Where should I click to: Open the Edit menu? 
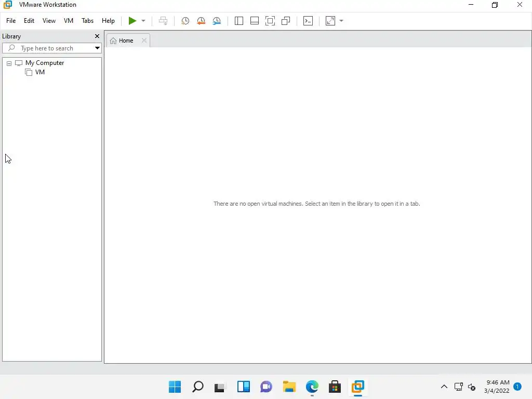coord(29,21)
